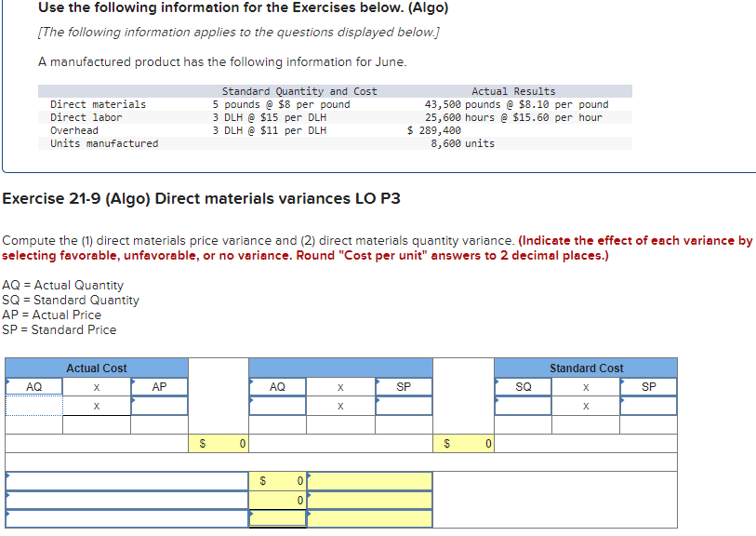This screenshot has height=536, width=756.
Task: Click the SP input cell in the middle section
Action: tap(403, 406)
